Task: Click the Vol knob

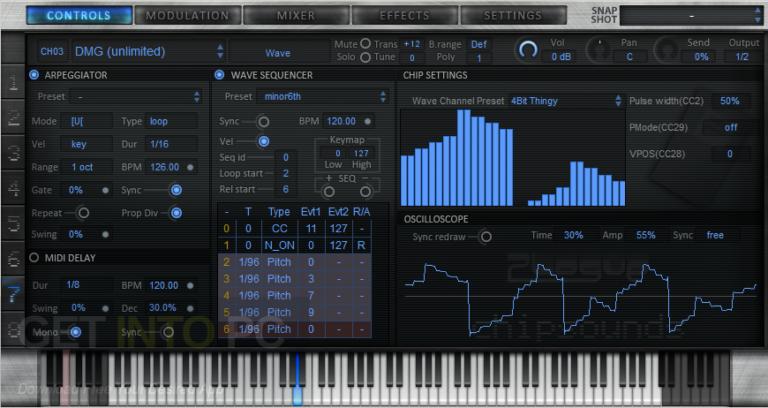Action: pyautogui.click(x=528, y=49)
